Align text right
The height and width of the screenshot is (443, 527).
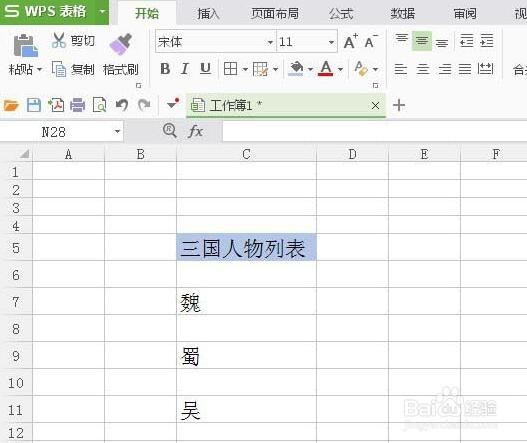445,69
